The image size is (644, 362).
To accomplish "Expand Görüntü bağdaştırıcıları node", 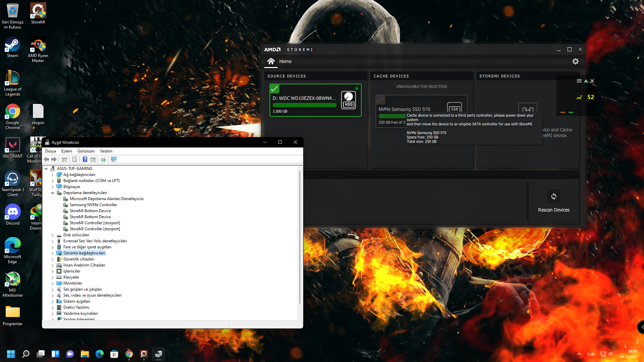I will click(x=53, y=253).
